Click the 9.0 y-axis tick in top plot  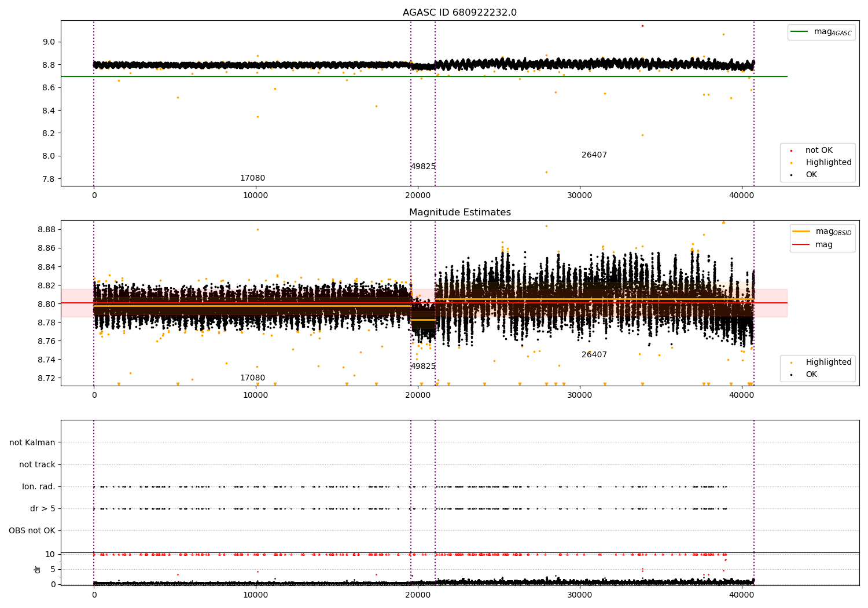click(49, 42)
